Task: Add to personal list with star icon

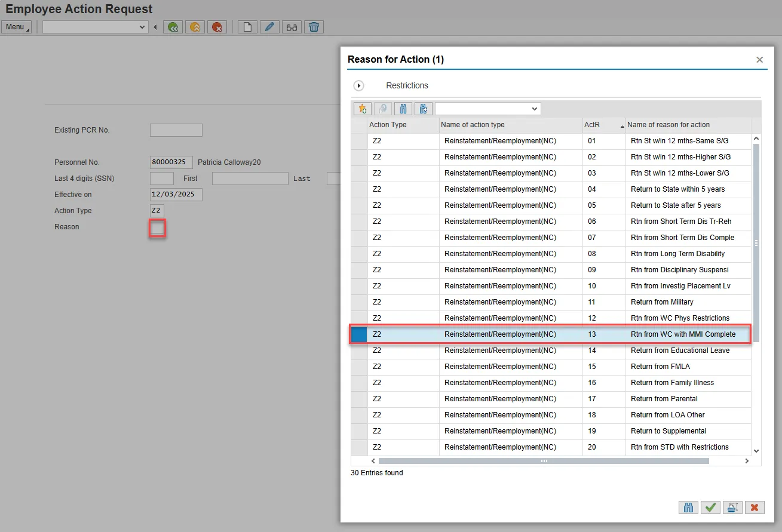Action: 363,109
